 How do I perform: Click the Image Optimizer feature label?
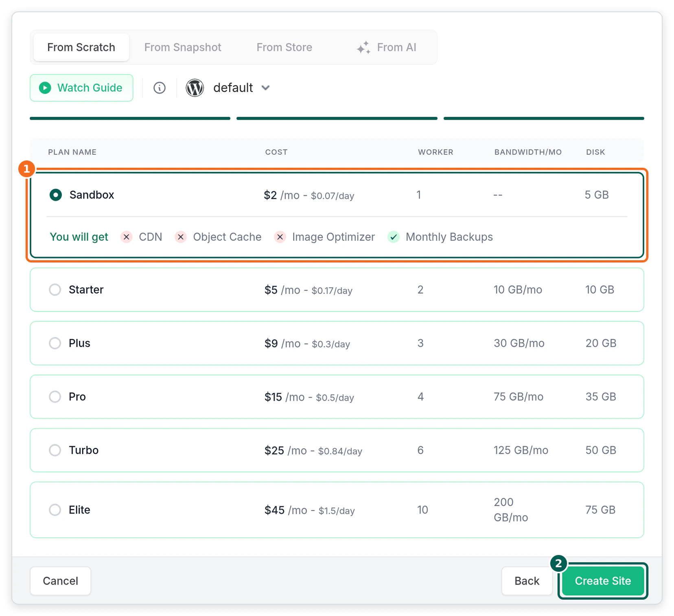333,237
